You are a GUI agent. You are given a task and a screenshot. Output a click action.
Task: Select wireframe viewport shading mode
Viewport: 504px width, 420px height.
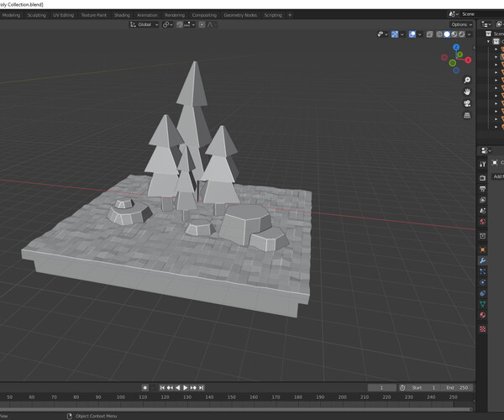pos(438,34)
